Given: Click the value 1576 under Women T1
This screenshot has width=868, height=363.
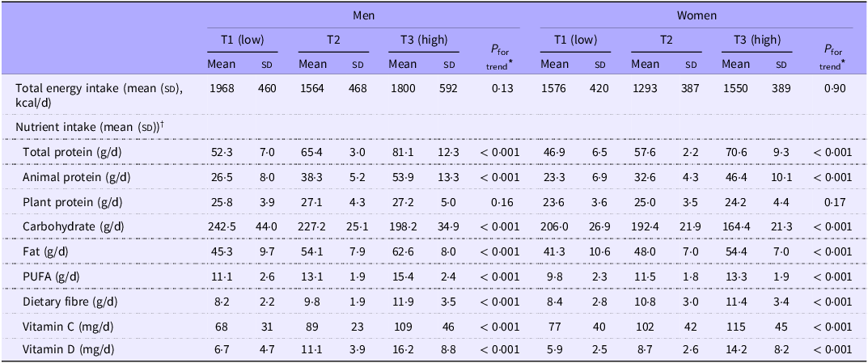Looking at the screenshot, I should coord(554,88).
